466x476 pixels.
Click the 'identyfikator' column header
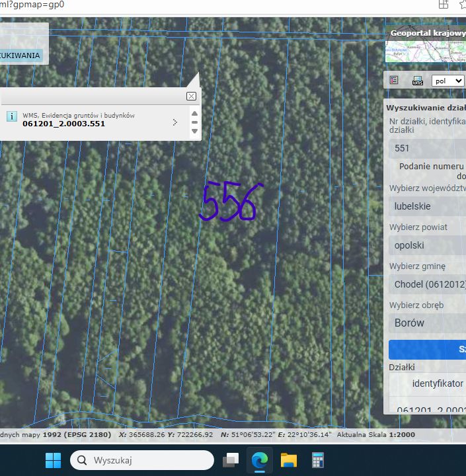click(x=438, y=383)
